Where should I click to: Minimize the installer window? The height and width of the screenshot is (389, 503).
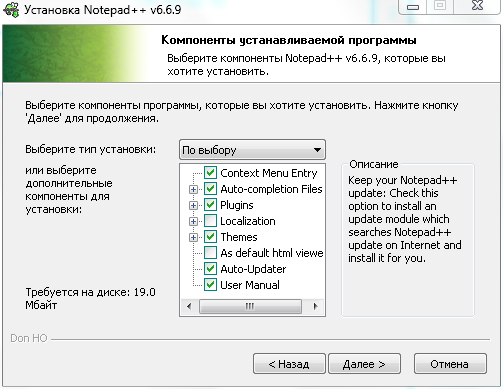click(x=413, y=7)
